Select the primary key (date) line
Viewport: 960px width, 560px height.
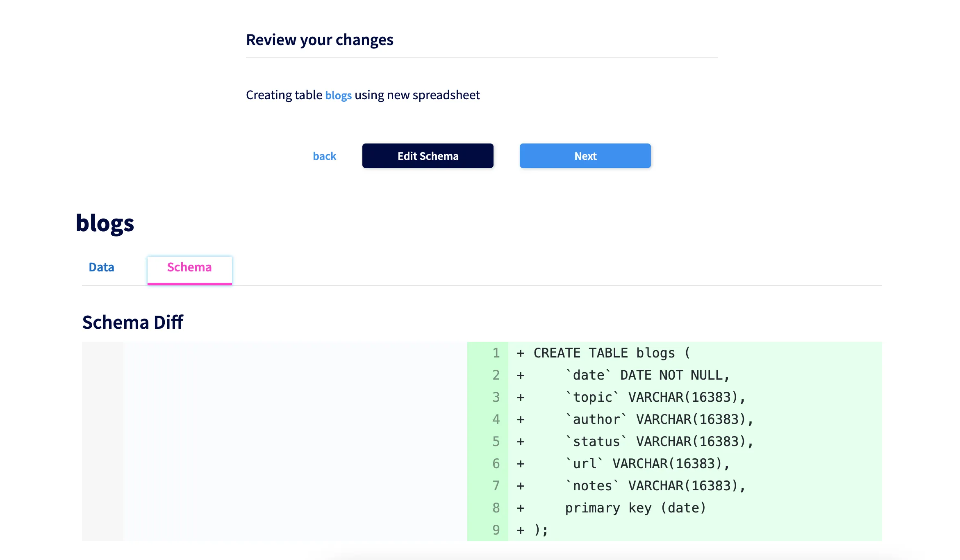[635, 508]
